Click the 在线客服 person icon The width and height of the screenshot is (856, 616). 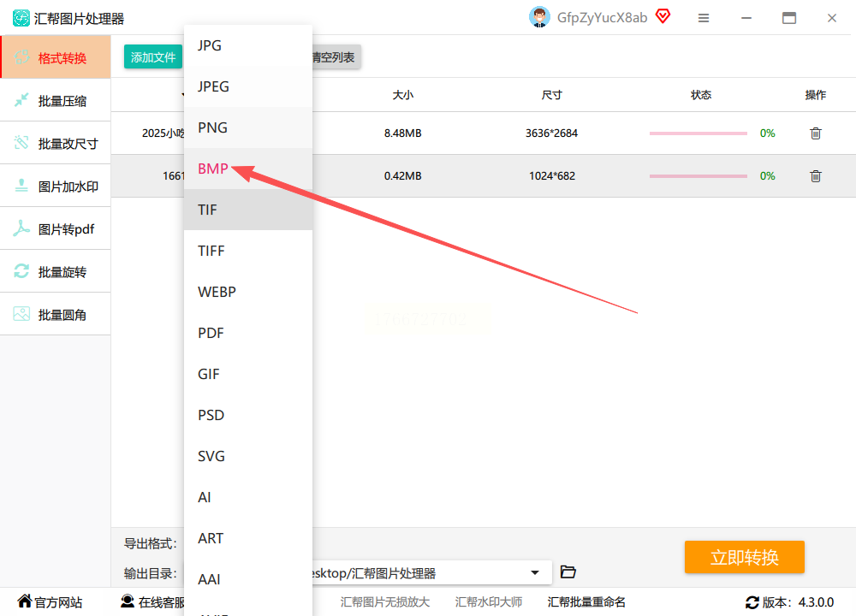(128, 601)
